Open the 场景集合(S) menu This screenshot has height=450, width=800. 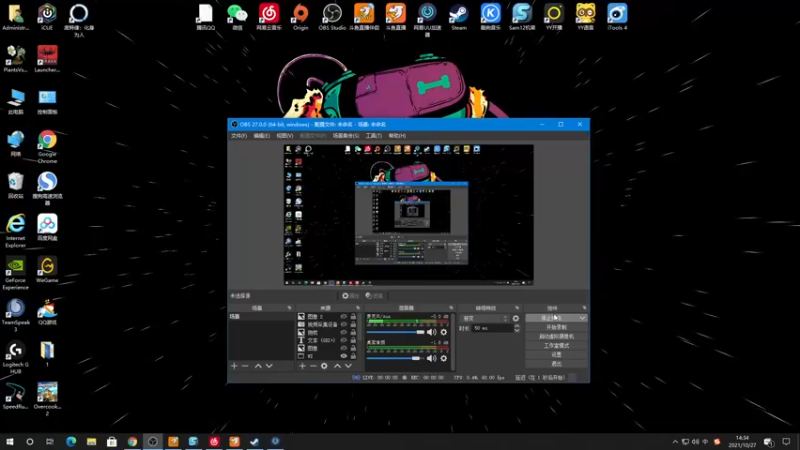pos(346,136)
